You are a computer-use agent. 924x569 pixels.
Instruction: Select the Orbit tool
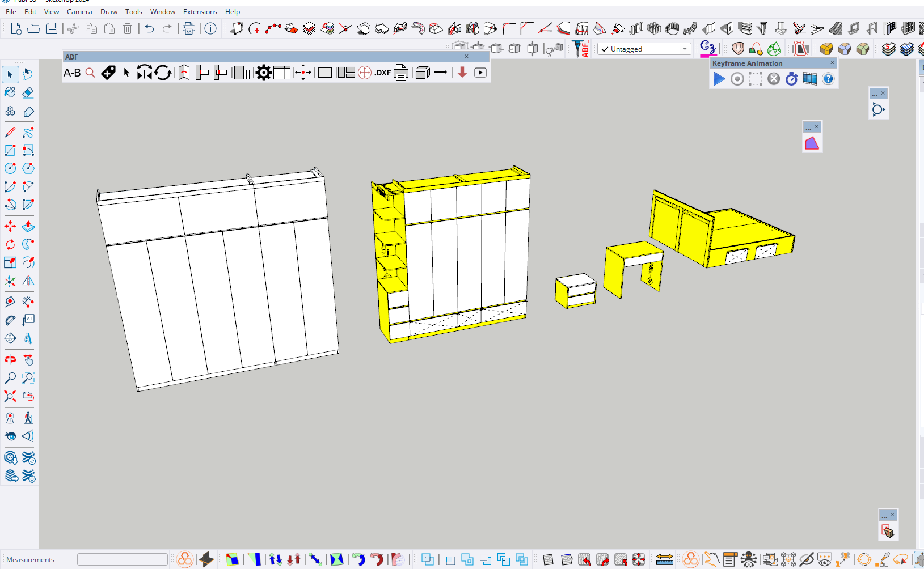click(10, 360)
